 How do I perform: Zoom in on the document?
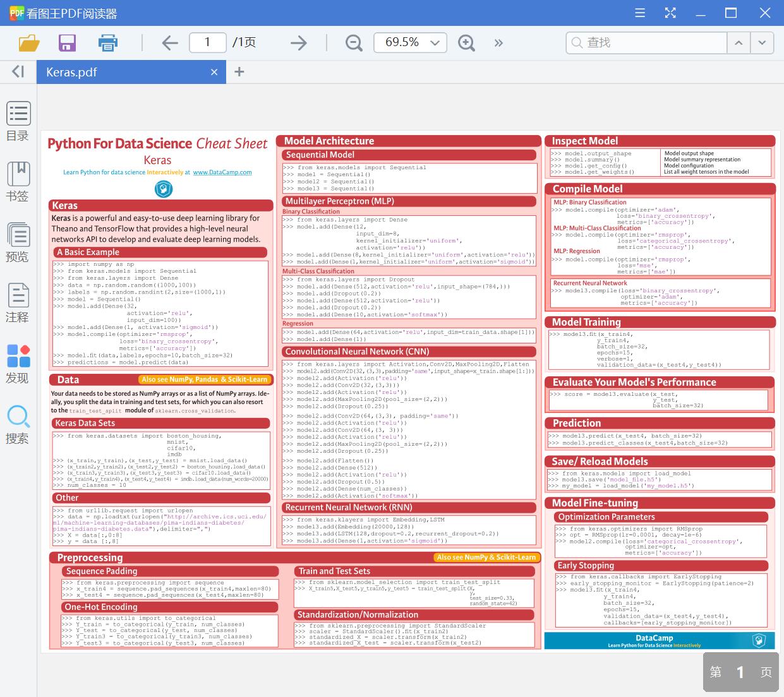tap(466, 42)
